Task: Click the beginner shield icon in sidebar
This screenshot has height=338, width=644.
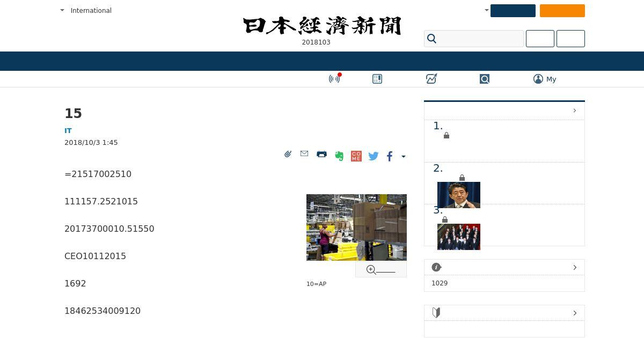Action: pos(436,312)
